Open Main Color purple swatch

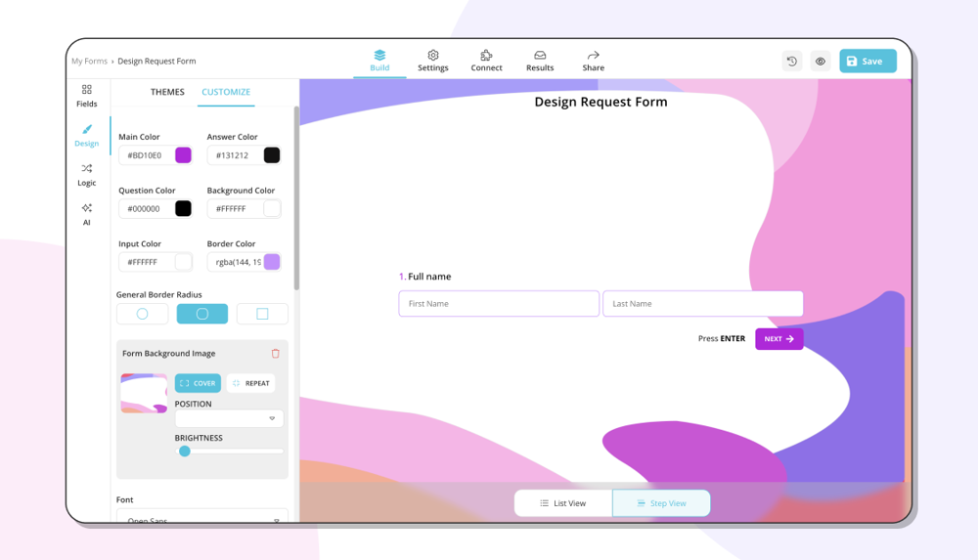(x=183, y=155)
